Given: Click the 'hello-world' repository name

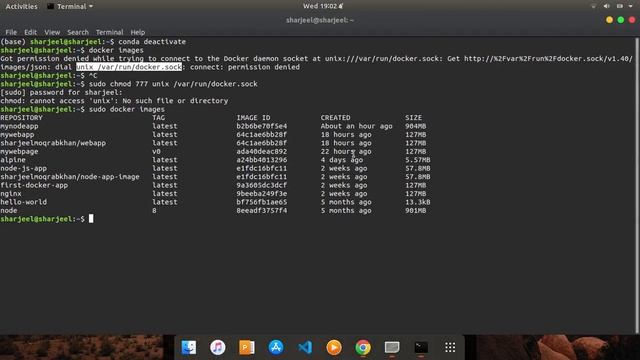Looking at the screenshot, I should [x=23, y=202].
